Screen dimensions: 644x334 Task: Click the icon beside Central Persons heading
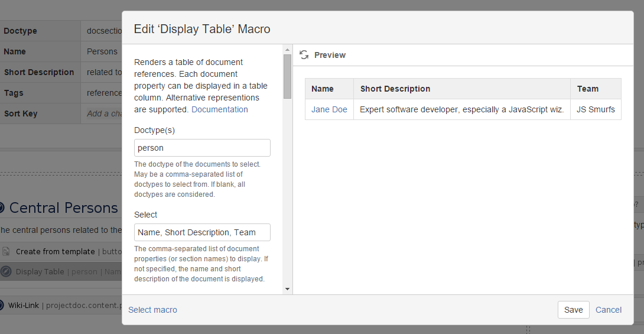point(2,208)
